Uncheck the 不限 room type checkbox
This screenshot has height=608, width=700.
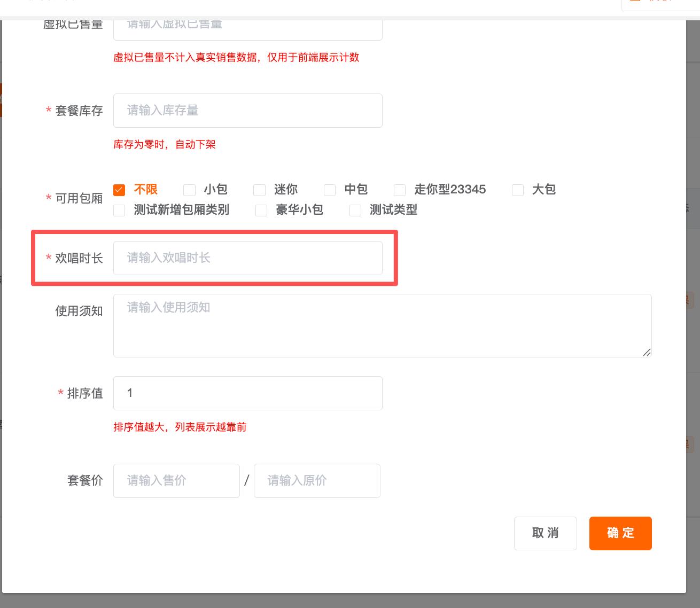pos(119,190)
